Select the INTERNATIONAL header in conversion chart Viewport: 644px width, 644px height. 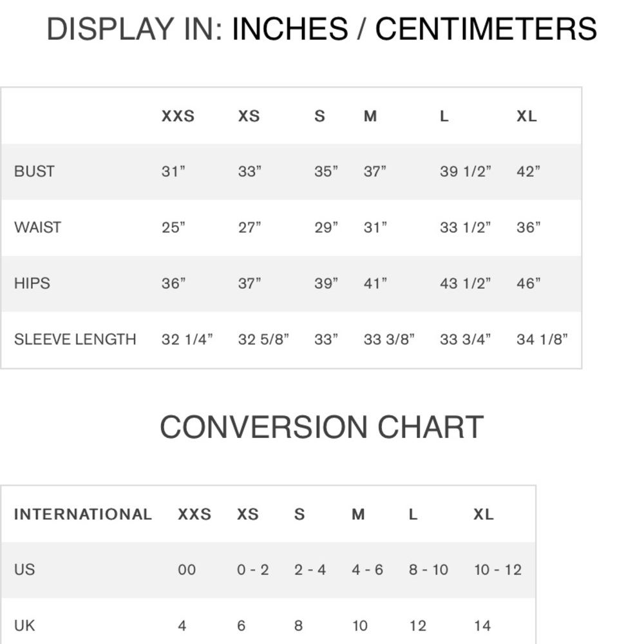[83, 514]
